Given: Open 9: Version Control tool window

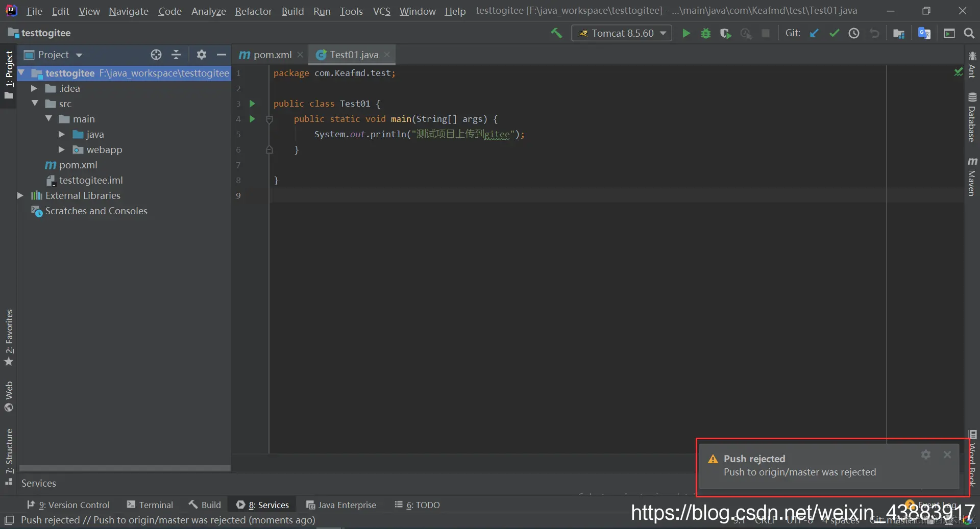Looking at the screenshot, I should click(68, 505).
